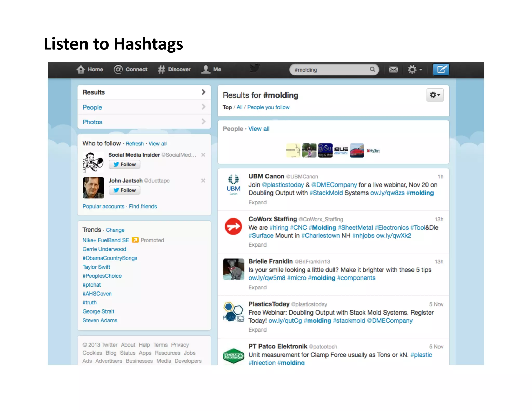Screen dimensions: 532x411
Task: Open UBM Canon profile logo
Action: point(233,184)
